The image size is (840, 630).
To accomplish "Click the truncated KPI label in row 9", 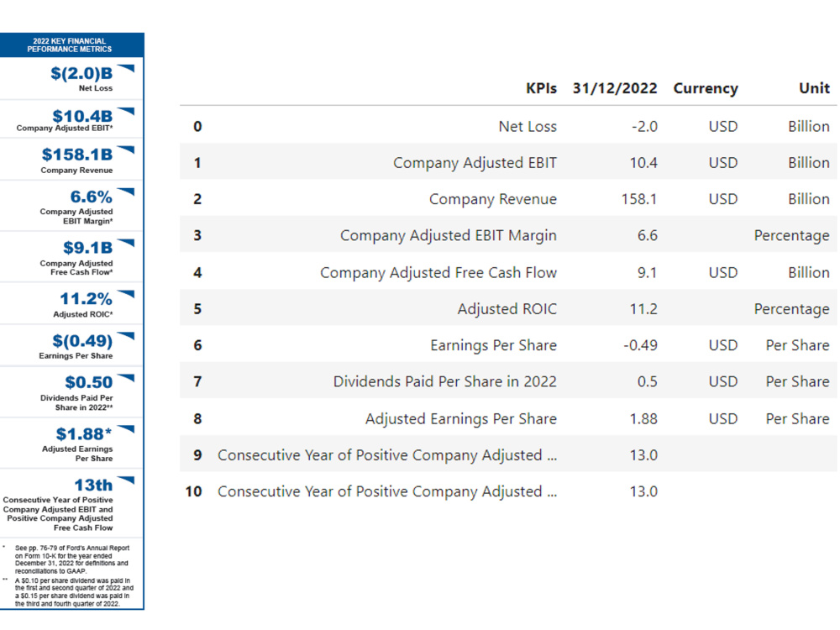I will pyautogui.click(x=387, y=455).
